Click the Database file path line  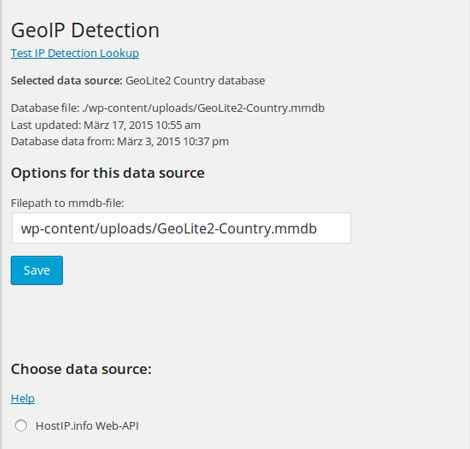click(x=168, y=108)
